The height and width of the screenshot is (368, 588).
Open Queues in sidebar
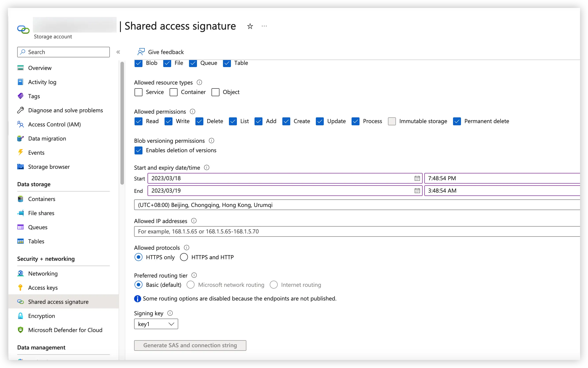click(x=38, y=227)
